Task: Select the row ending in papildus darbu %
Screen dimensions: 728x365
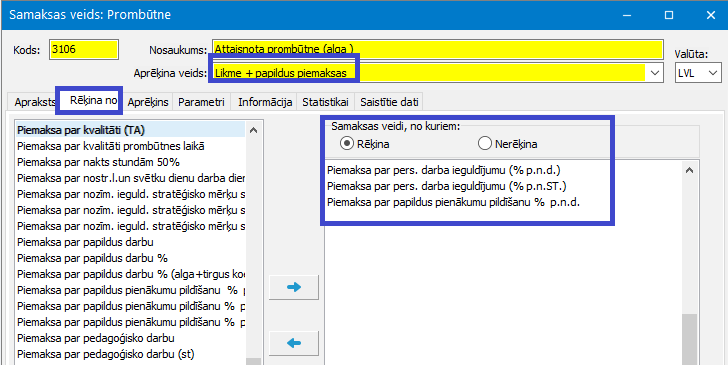Action: tap(130, 258)
